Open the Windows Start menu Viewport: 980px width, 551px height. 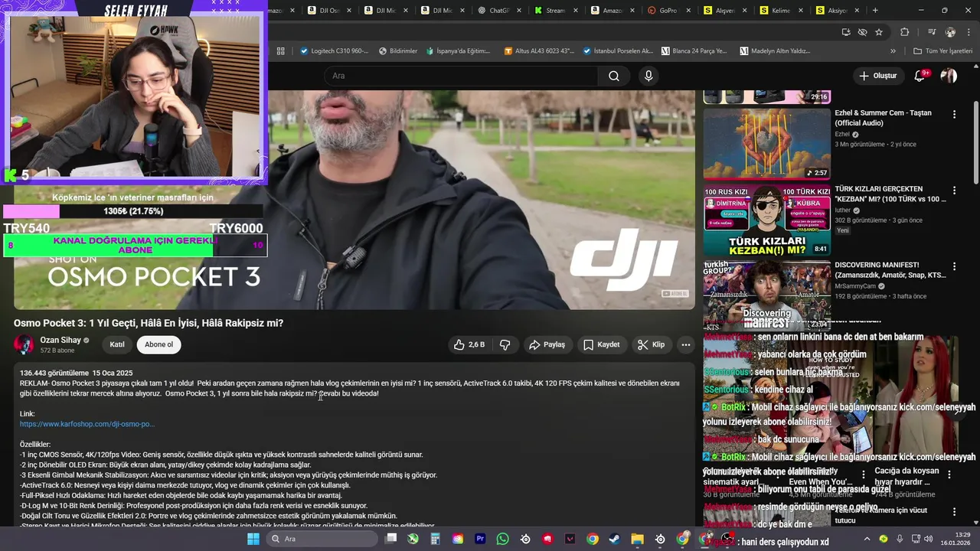(253, 539)
